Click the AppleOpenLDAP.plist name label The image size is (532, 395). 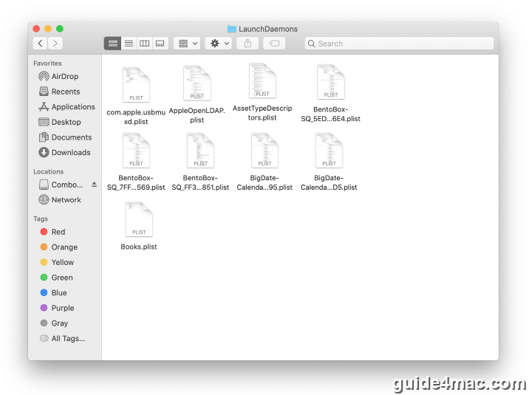click(197, 115)
